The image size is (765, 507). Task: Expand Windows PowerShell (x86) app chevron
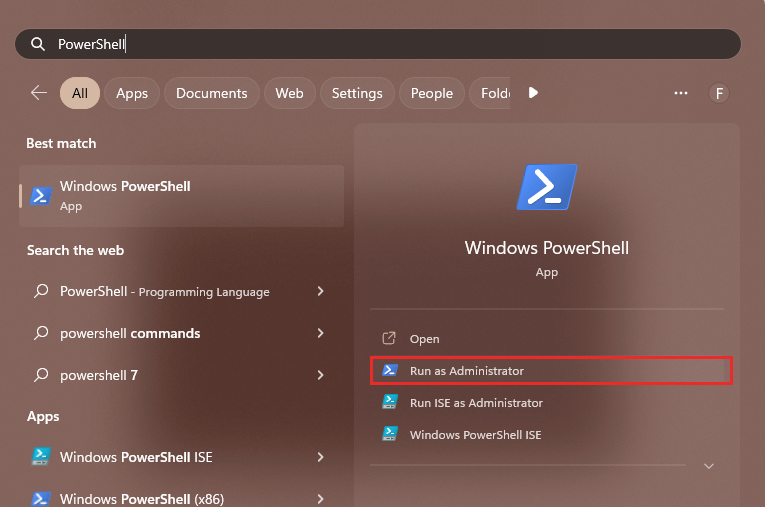pyautogui.click(x=320, y=499)
